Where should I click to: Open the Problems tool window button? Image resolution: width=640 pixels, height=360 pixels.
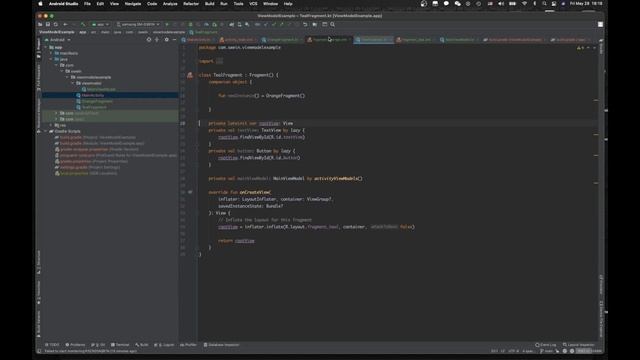click(x=75, y=345)
